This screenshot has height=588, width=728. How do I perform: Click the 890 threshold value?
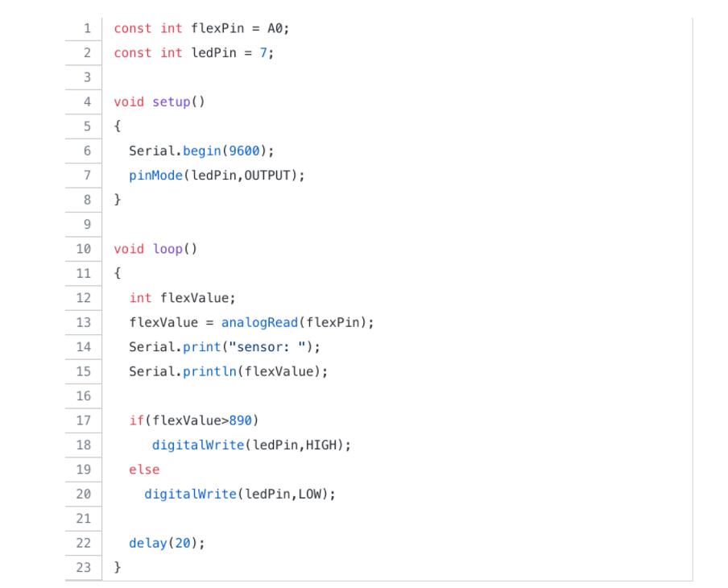(x=240, y=420)
